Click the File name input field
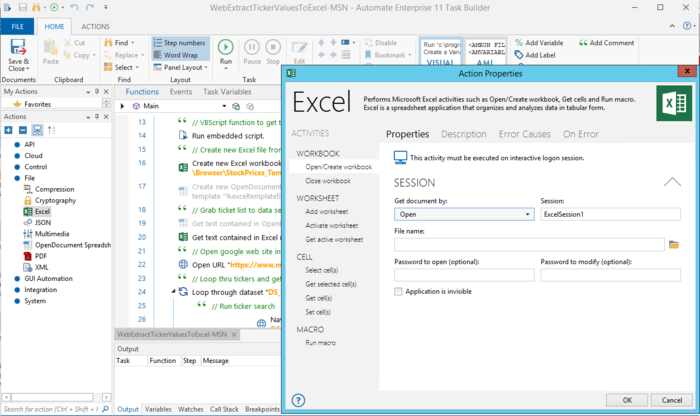This screenshot has height=416, width=700. click(x=529, y=245)
